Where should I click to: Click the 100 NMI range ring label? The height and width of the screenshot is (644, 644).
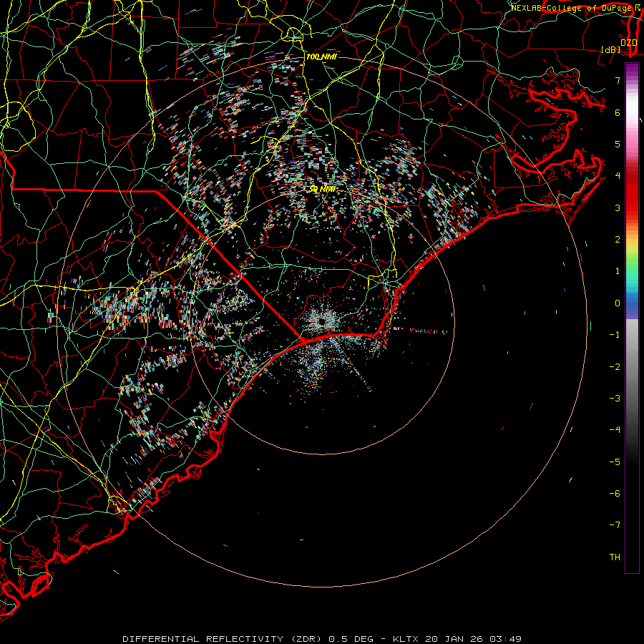[x=321, y=57]
